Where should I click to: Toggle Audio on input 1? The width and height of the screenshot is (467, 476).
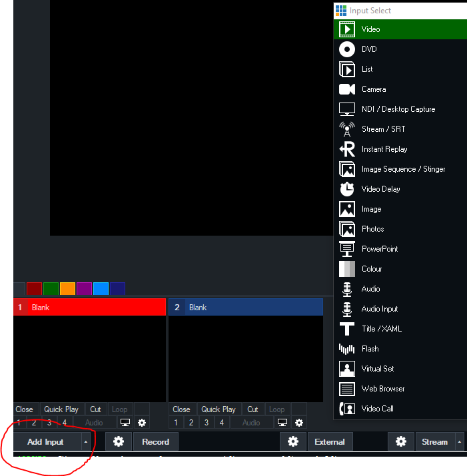[x=94, y=423]
